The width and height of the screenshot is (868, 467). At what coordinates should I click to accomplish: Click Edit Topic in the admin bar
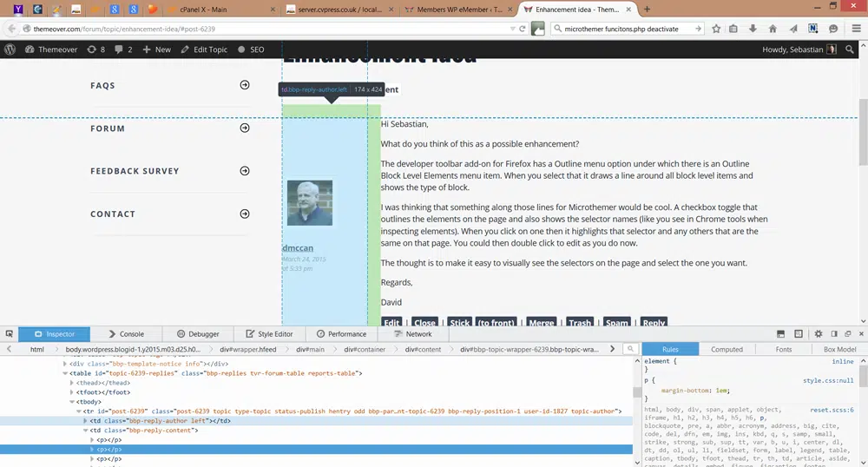204,49
